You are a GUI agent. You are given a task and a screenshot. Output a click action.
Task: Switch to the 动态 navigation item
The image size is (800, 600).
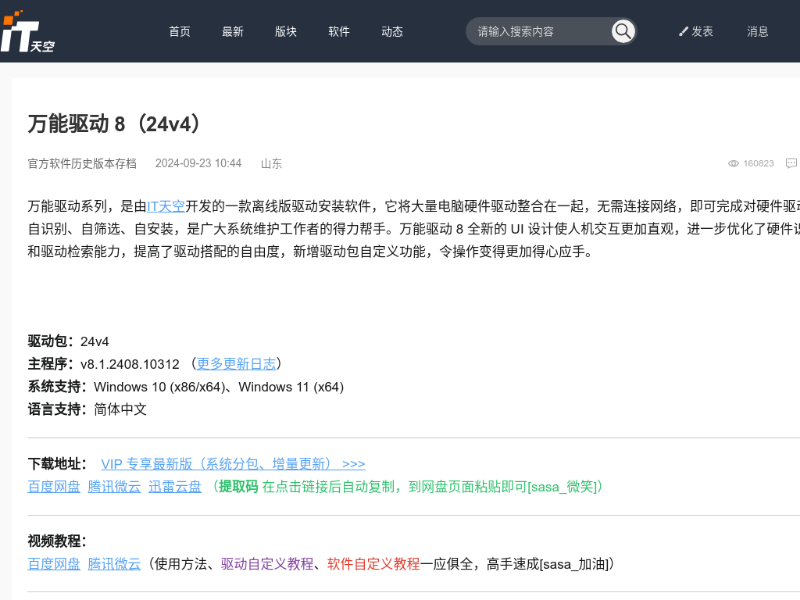(392, 31)
